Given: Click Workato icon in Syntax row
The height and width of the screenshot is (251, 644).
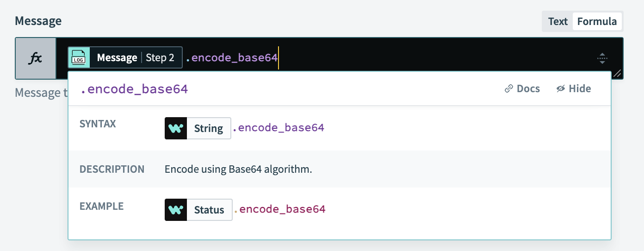Looking at the screenshot, I should (x=176, y=128).
